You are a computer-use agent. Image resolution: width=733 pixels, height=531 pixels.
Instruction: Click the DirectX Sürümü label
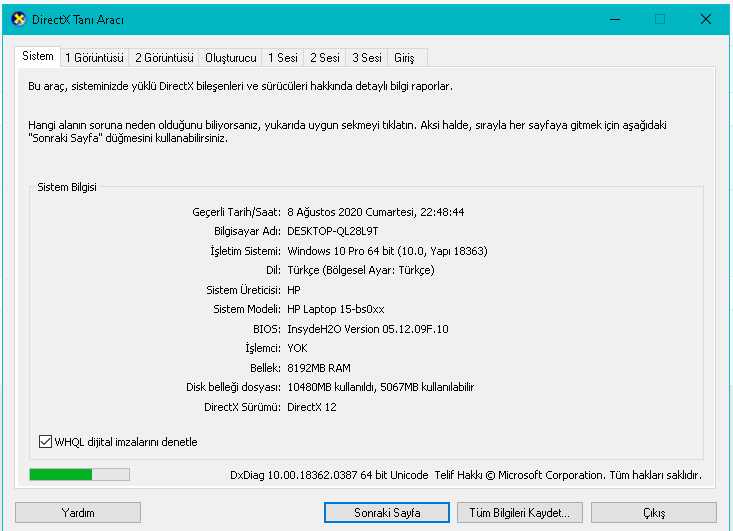[243, 407]
